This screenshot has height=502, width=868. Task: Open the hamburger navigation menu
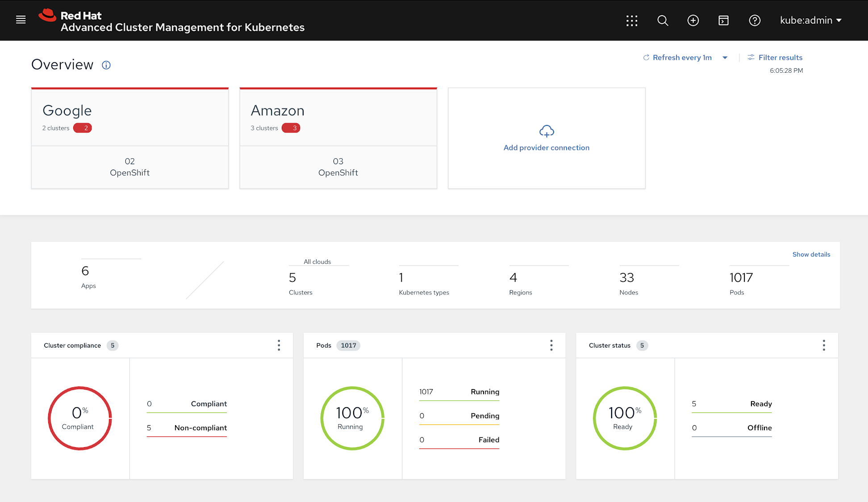tap(21, 20)
